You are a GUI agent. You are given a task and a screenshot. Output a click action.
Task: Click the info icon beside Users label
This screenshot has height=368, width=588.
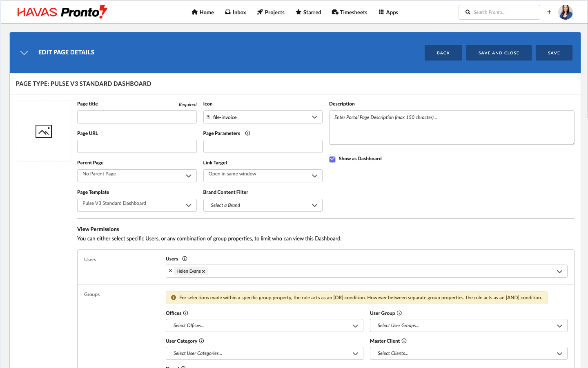(185, 259)
